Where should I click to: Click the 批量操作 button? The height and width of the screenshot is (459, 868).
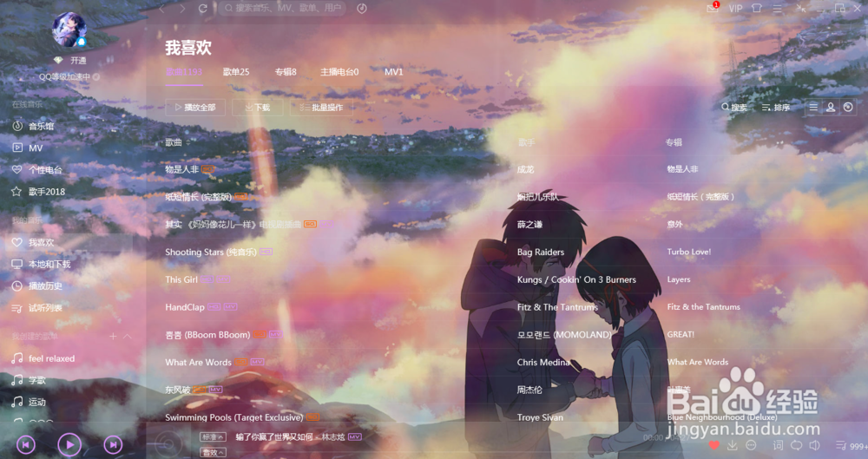click(321, 108)
